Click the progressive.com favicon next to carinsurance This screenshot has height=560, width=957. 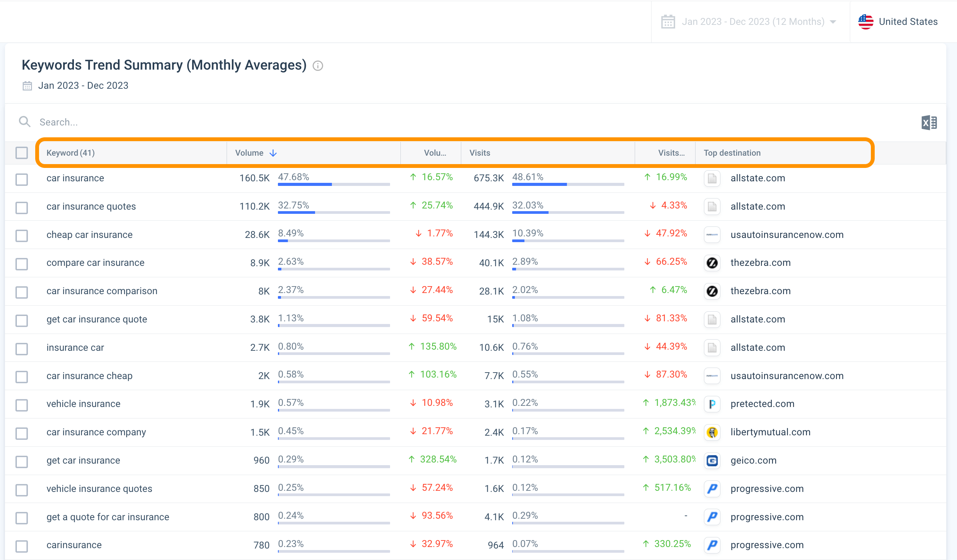712,545
